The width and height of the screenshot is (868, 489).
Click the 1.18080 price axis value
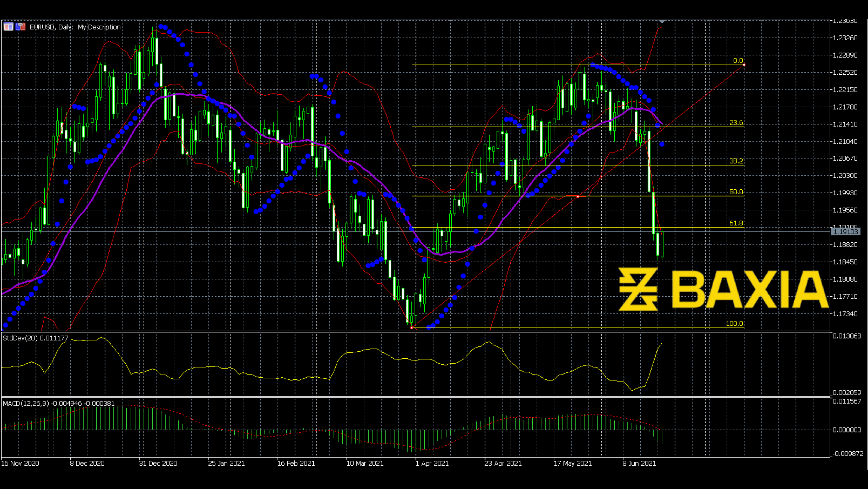(x=845, y=279)
